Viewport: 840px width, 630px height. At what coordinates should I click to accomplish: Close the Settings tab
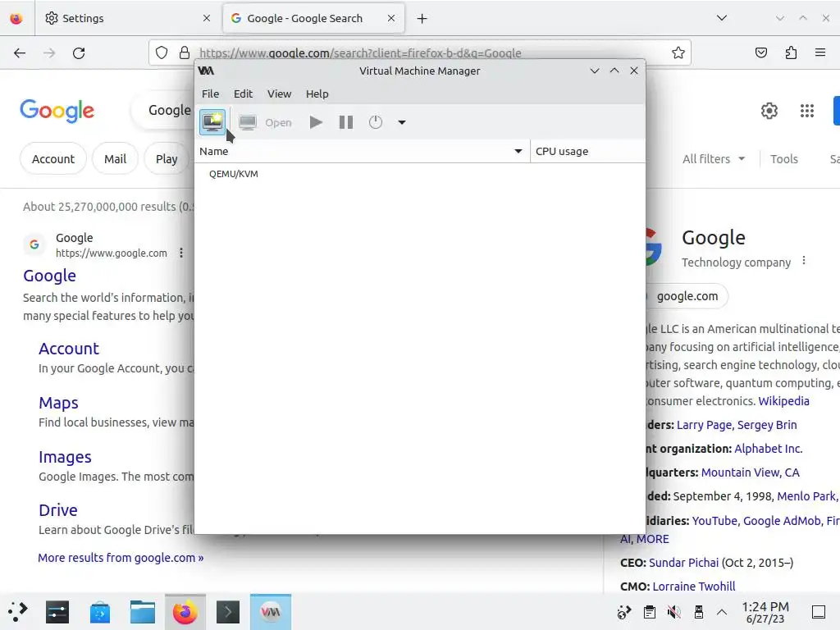pos(207,18)
